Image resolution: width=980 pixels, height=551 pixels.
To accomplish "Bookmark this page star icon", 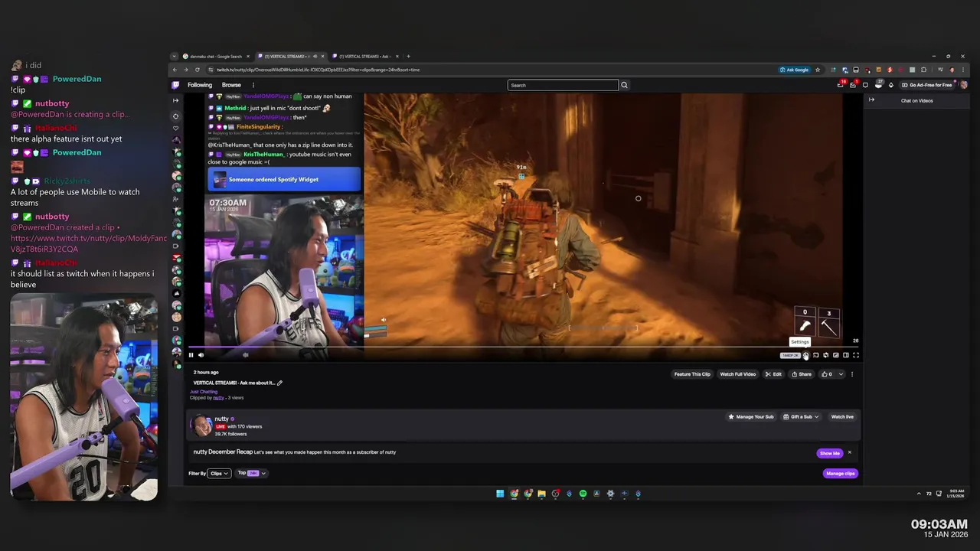I will (818, 70).
